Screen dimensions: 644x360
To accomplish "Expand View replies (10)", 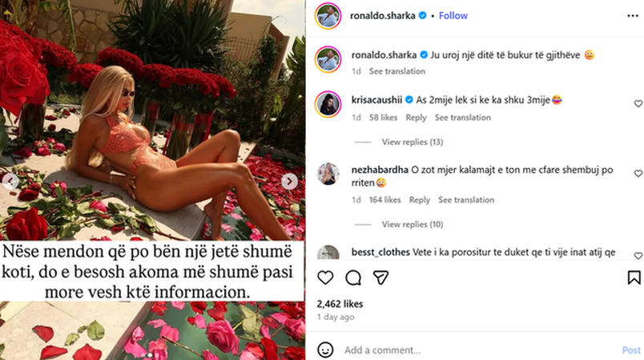I will [x=413, y=224].
